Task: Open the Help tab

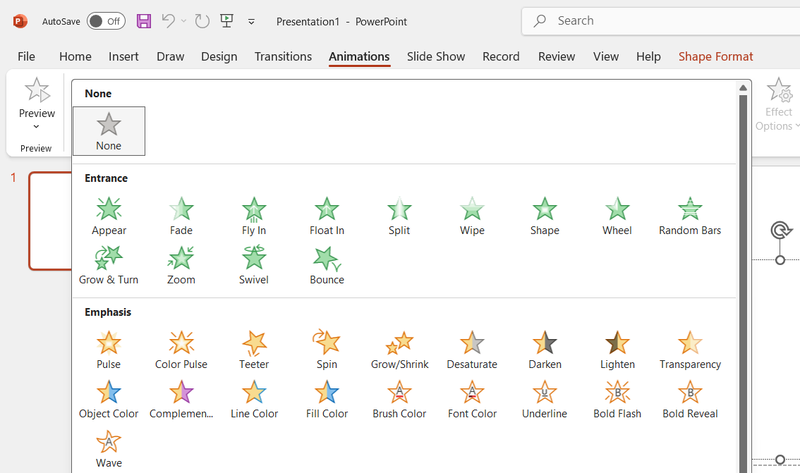Action: pos(648,57)
